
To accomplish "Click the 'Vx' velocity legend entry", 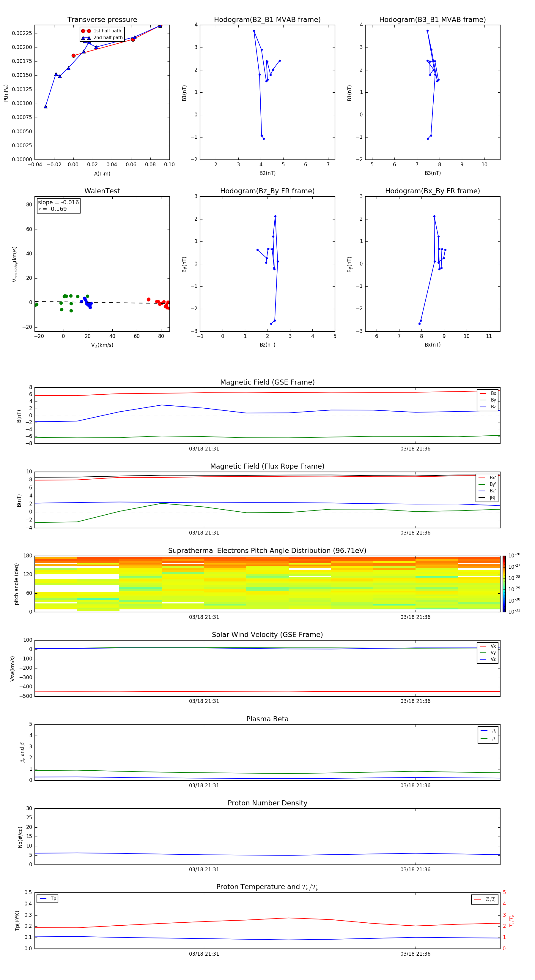I will coord(488,646).
